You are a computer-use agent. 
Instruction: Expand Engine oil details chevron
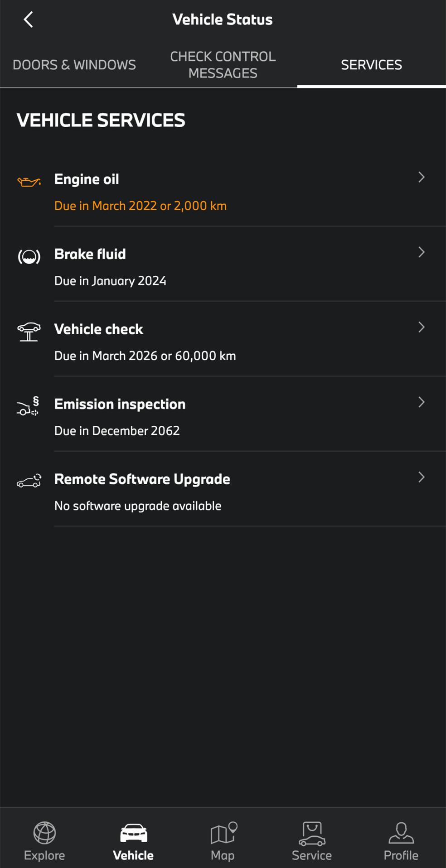[422, 177]
